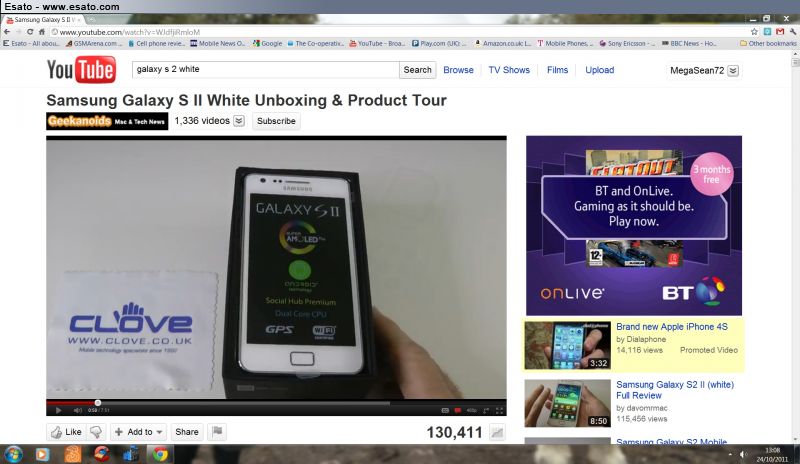Open the 'Mobile News O...' bookmark
The height and width of the screenshot is (464, 800).
pos(218,43)
